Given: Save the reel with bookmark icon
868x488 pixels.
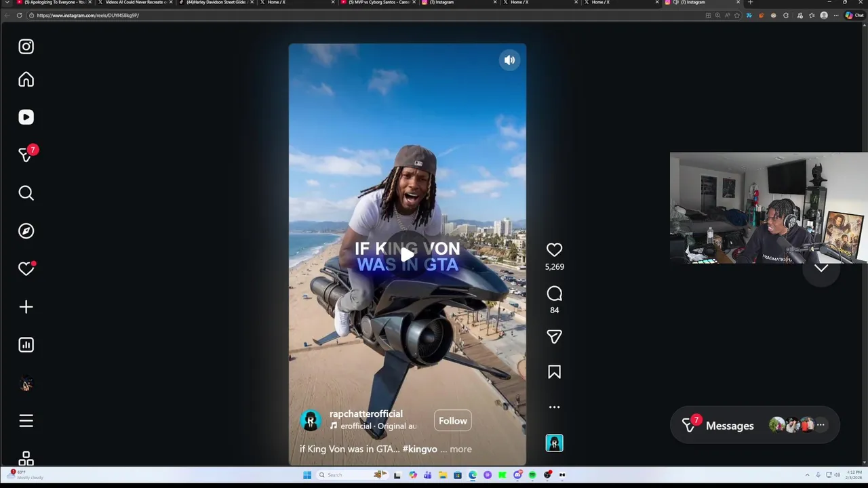Looking at the screenshot, I should [554, 372].
